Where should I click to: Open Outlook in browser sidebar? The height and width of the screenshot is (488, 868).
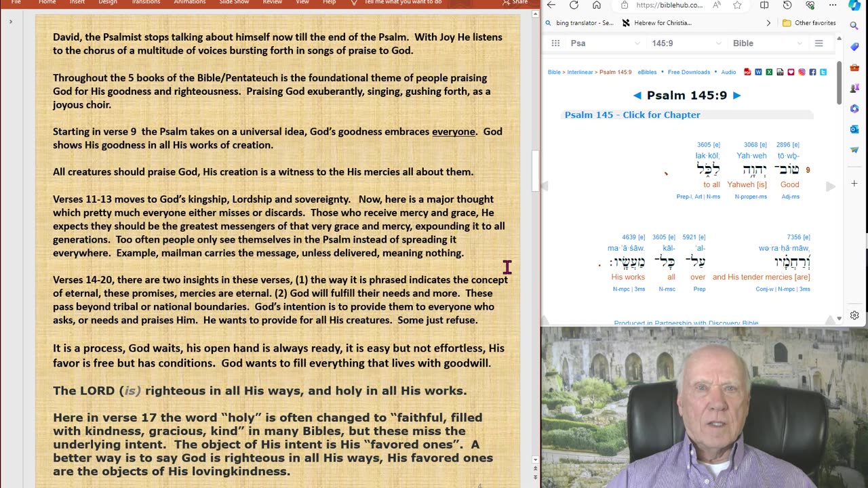[854, 129]
